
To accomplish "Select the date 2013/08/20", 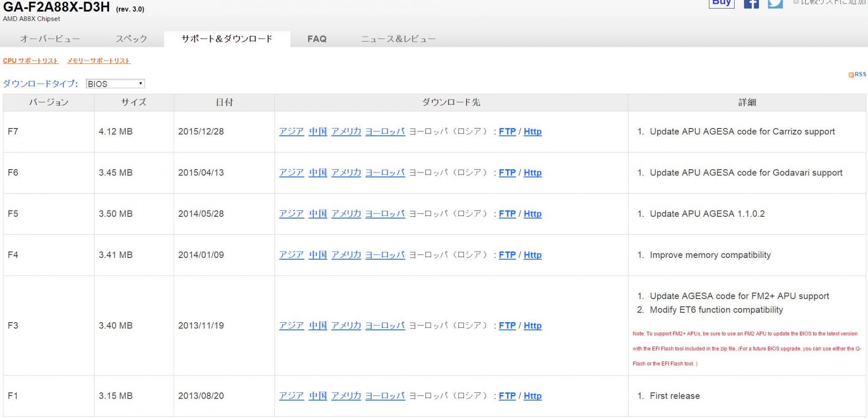I will pyautogui.click(x=201, y=396).
